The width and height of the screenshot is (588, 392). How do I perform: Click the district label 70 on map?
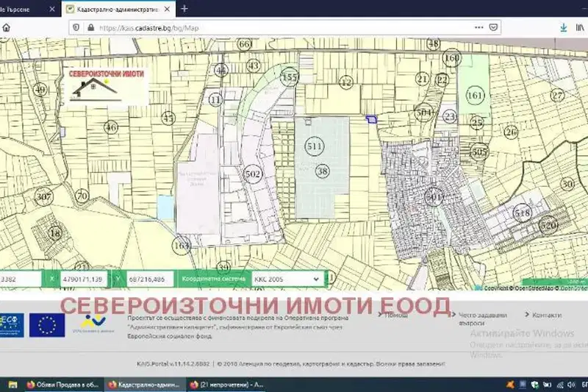pos(82,196)
